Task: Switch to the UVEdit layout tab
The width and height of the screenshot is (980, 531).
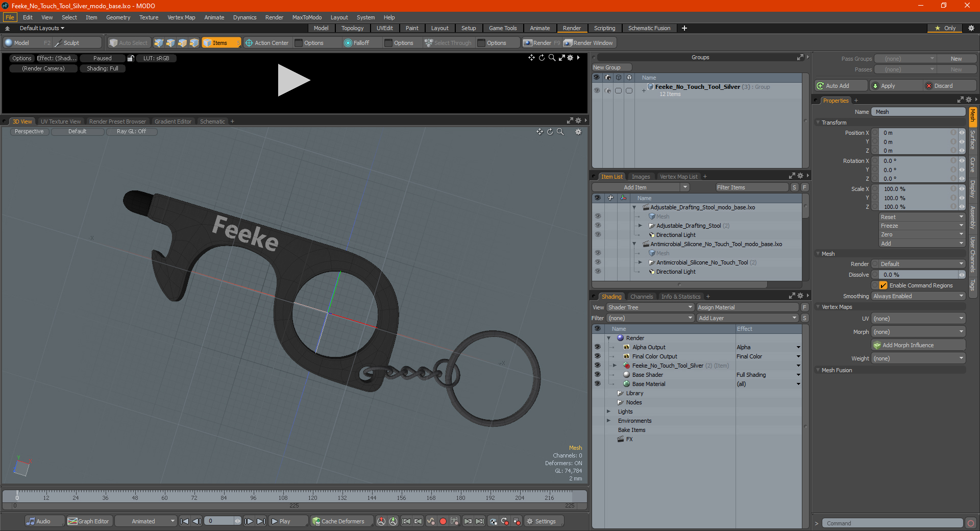Action: [384, 28]
